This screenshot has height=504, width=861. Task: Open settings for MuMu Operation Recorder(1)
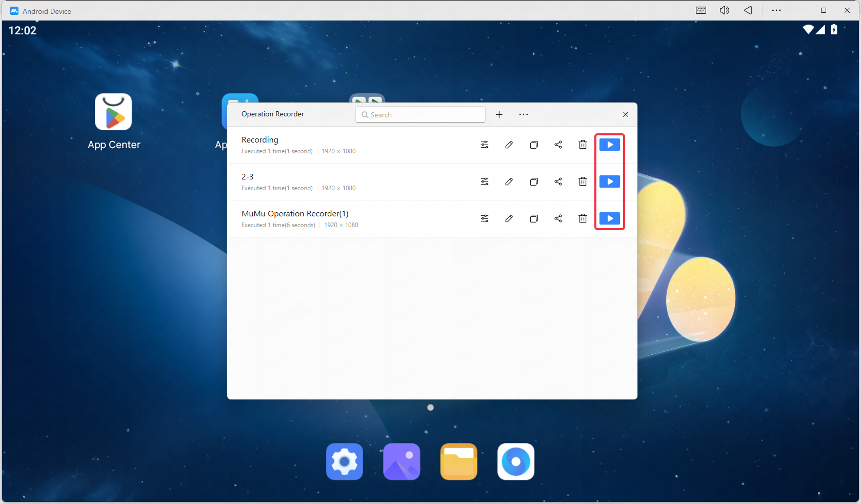(x=485, y=218)
